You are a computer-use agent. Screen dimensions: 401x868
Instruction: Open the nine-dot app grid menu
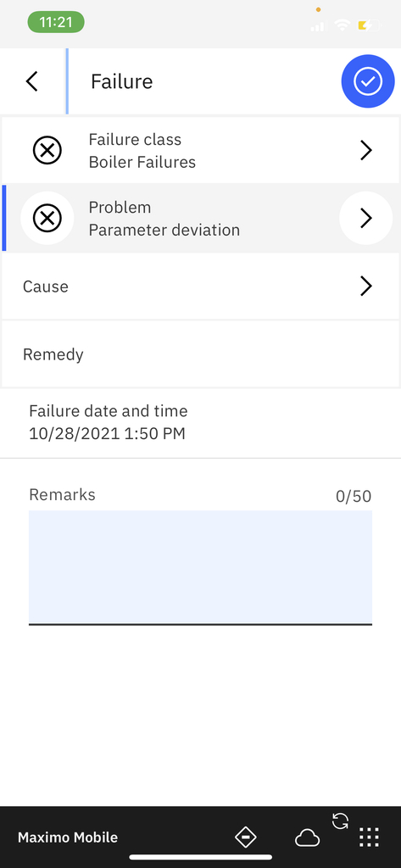coord(369,837)
